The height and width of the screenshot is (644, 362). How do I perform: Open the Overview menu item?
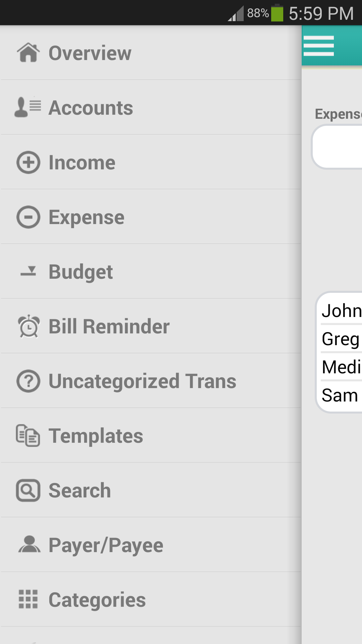point(90,53)
